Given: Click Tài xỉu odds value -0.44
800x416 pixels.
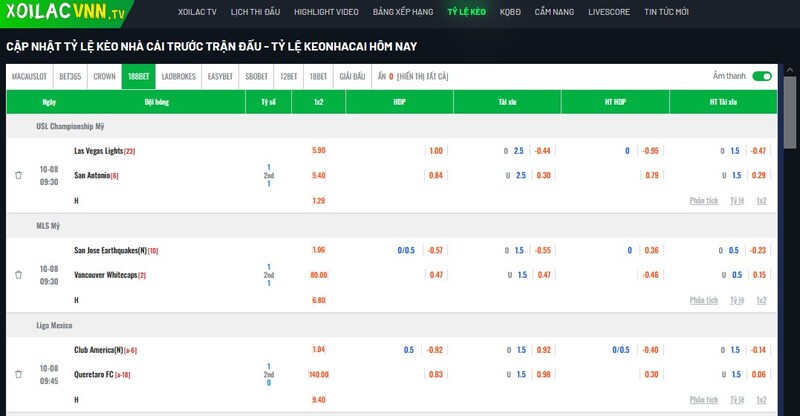Looking at the screenshot, I should tap(543, 151).
